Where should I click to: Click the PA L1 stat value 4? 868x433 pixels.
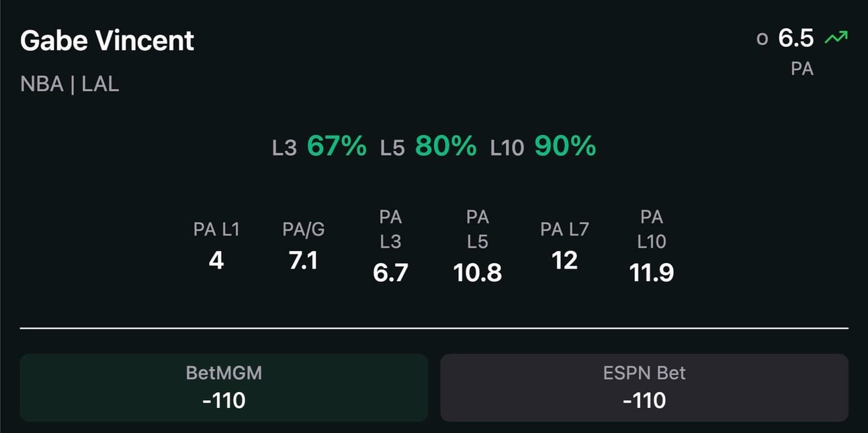216,260
